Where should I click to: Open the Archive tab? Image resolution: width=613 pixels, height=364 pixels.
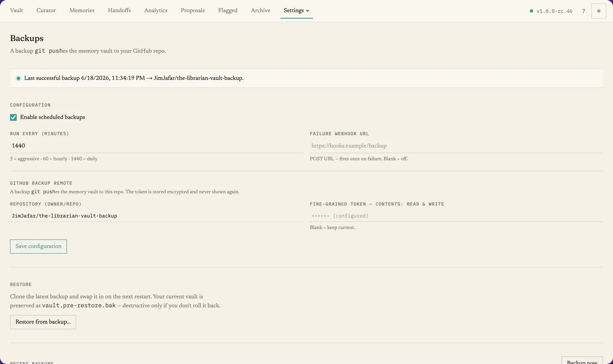pos(261,10)
